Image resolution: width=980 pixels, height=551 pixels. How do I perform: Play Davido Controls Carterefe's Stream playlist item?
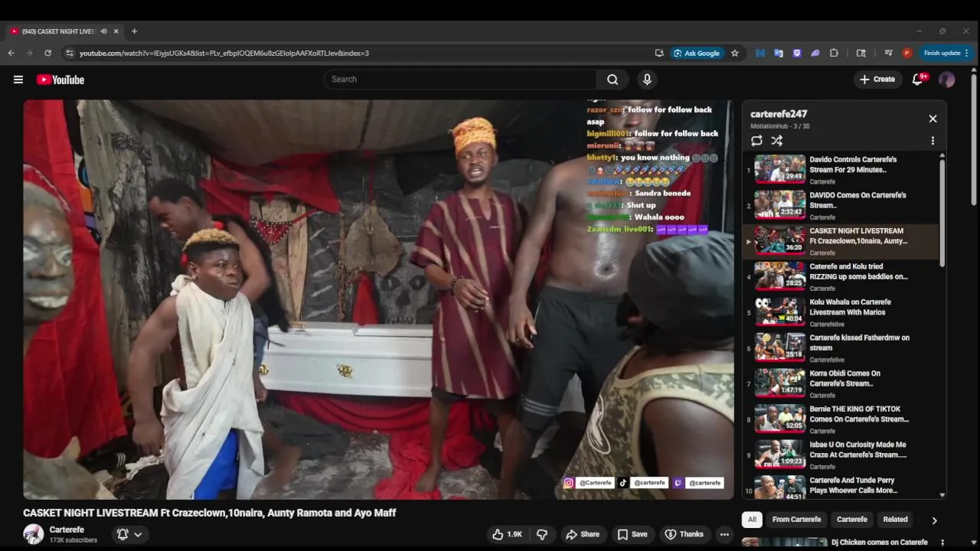[841, 169]
